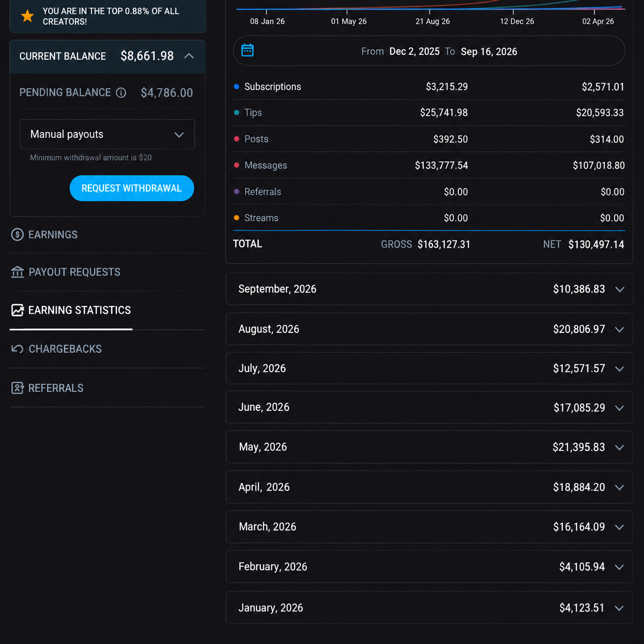Collapse the Current Balance panel chevron
The height and width of the screenshot is (644, 644).
[189, 56]
